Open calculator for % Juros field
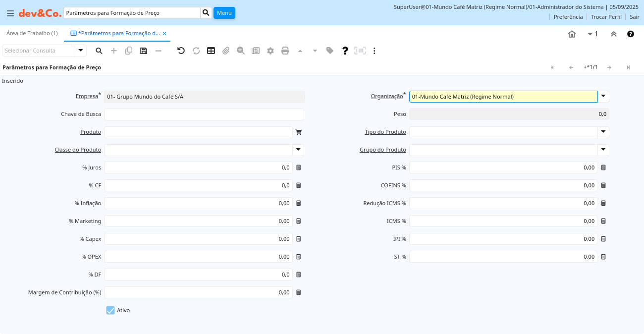Screen dimensions: 644x334 [299, 167]
